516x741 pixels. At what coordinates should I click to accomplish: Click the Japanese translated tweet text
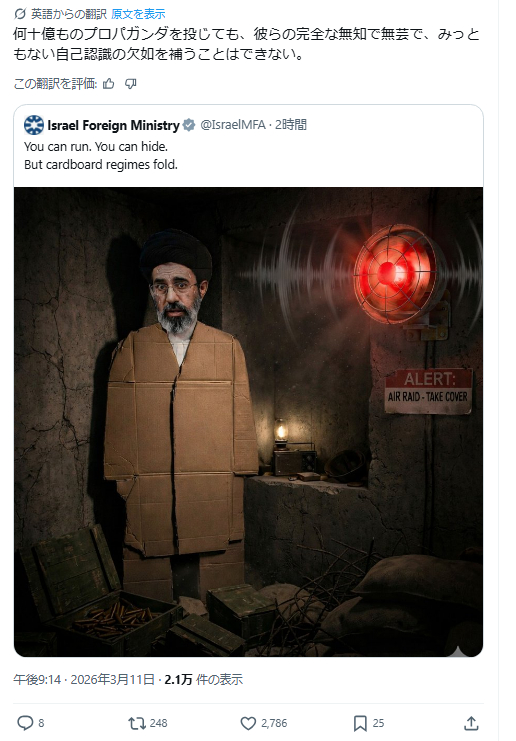tap(246, 44)
